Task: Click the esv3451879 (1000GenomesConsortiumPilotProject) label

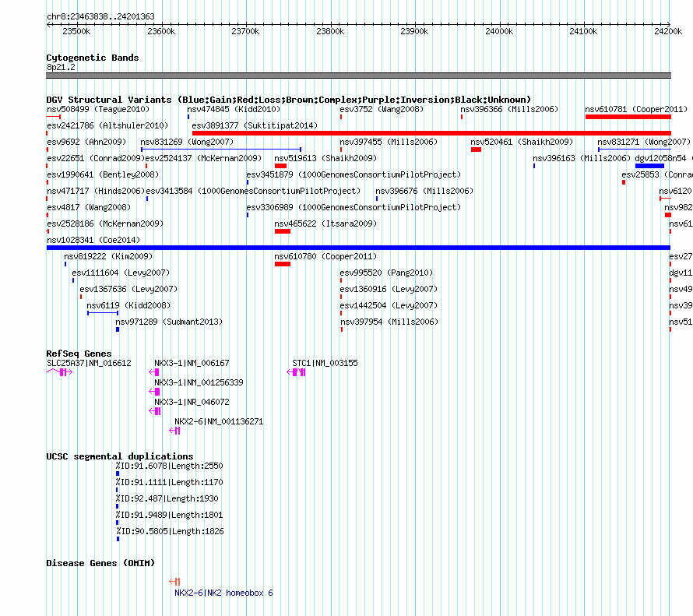Action: click(x=354, y=174)
